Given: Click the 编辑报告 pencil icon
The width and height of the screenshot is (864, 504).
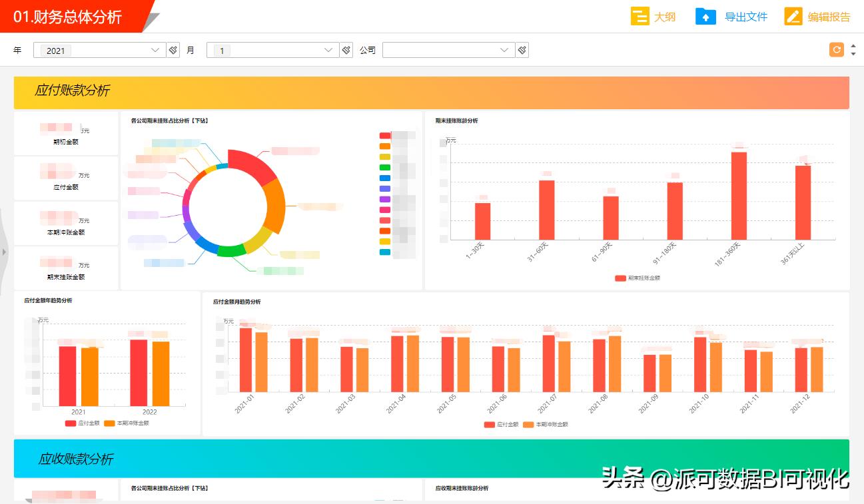Looking at the screenshot, I should [x=793, y=16].
